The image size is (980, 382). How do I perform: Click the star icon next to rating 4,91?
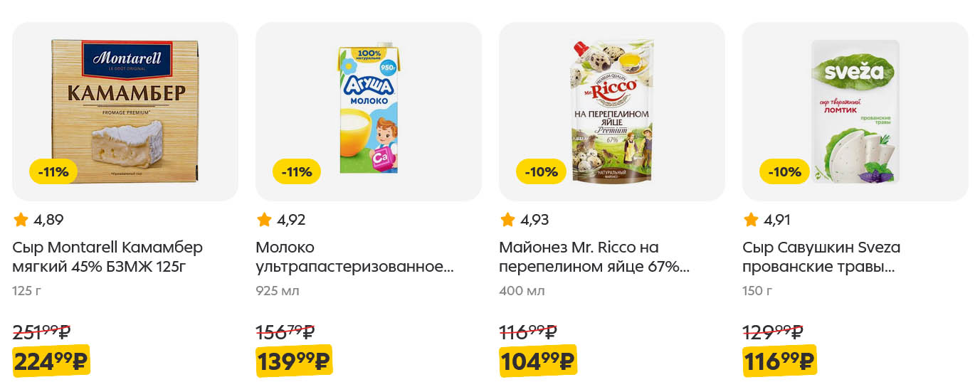pos(751,220)
